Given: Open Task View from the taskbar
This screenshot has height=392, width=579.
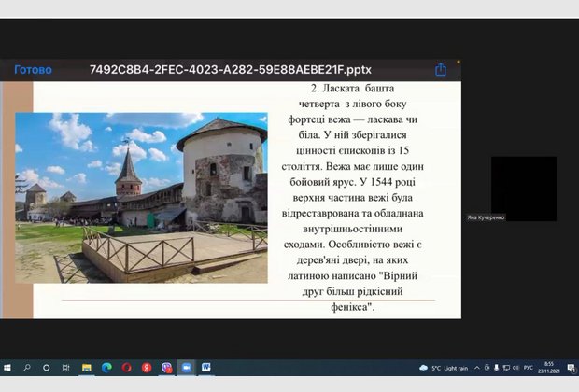Looking at the screenshot, I should point(66,368).
